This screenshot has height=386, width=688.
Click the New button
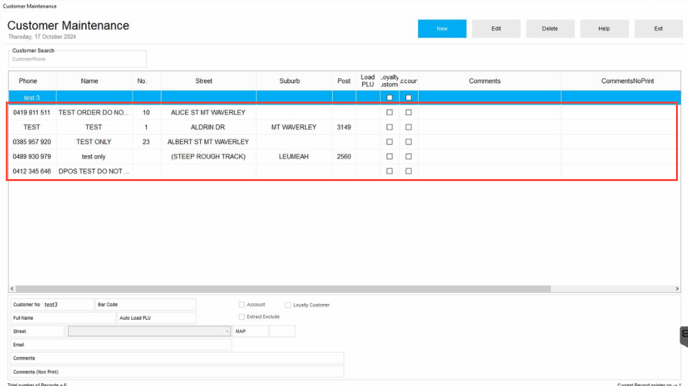click(442, 29)
